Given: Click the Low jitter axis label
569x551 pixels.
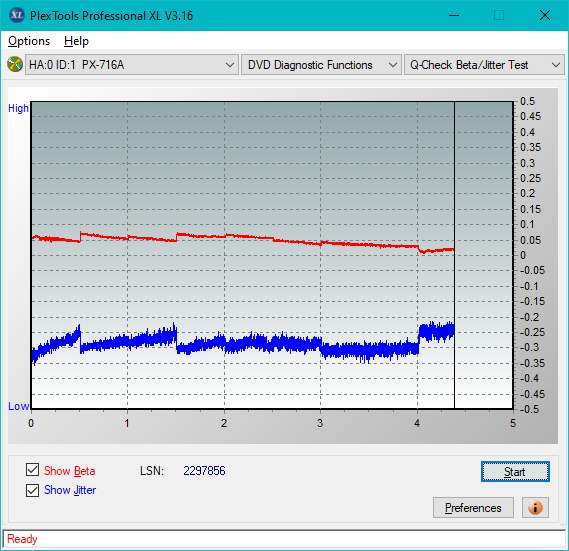Looking at the screenshot, I should pos(18,406).
